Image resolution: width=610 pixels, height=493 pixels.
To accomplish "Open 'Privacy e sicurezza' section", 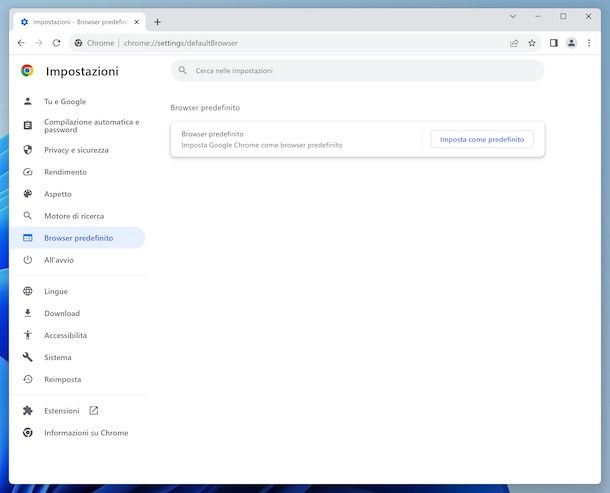I will 78,150.
